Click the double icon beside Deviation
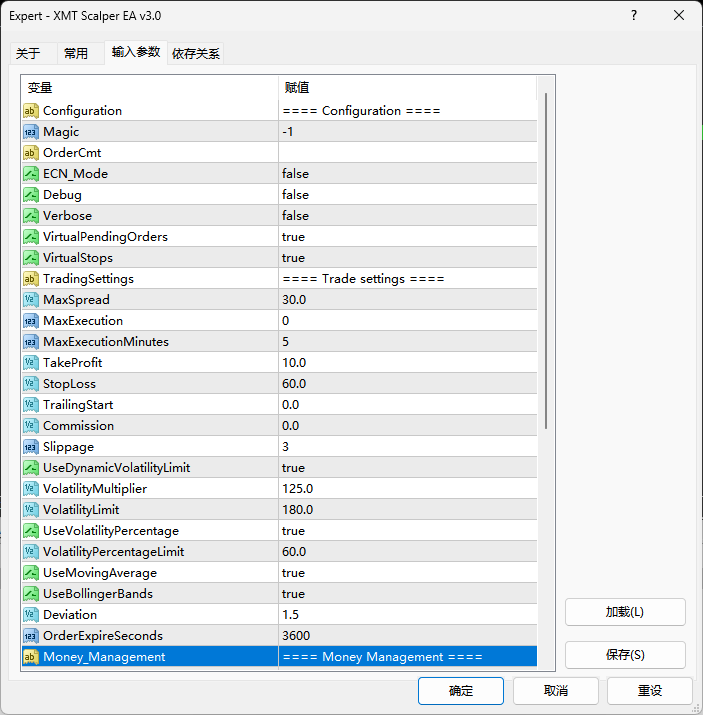This screenshot has height=715, width=703. click(x=31, y=615)
